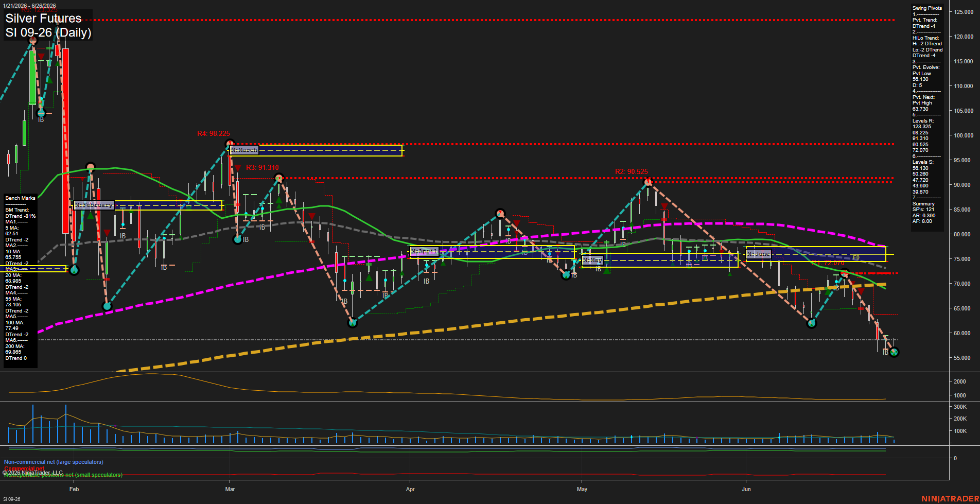980x504 pixels.
Task: Click the M:April monthly range label
Action: [424, 251]
